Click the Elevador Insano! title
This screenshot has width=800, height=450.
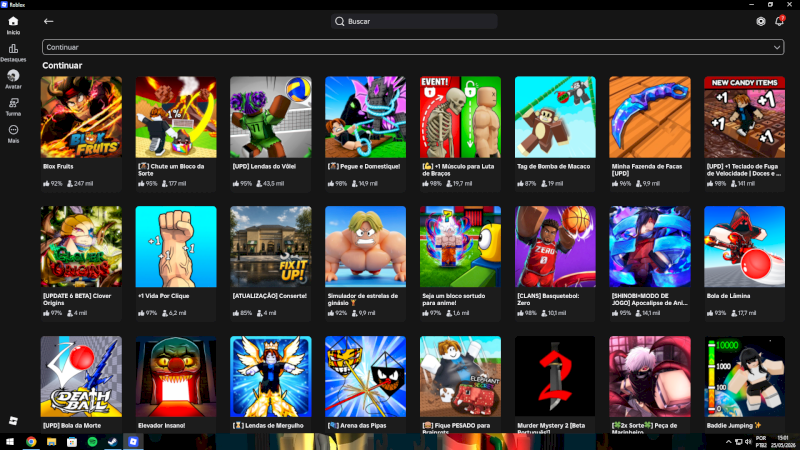pyautogui.click(x=161, y=426)
